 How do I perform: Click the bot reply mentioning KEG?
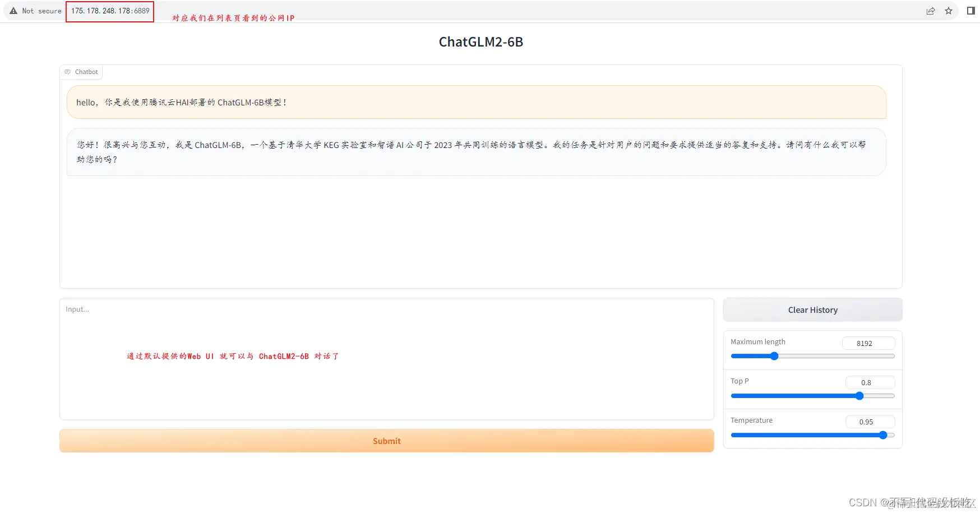tap(477, 152)
